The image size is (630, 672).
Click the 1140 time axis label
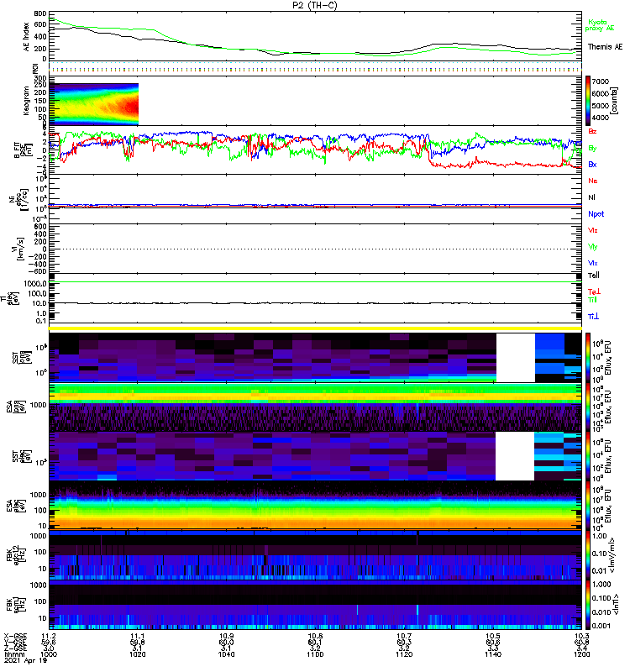[x=493, y=654]
